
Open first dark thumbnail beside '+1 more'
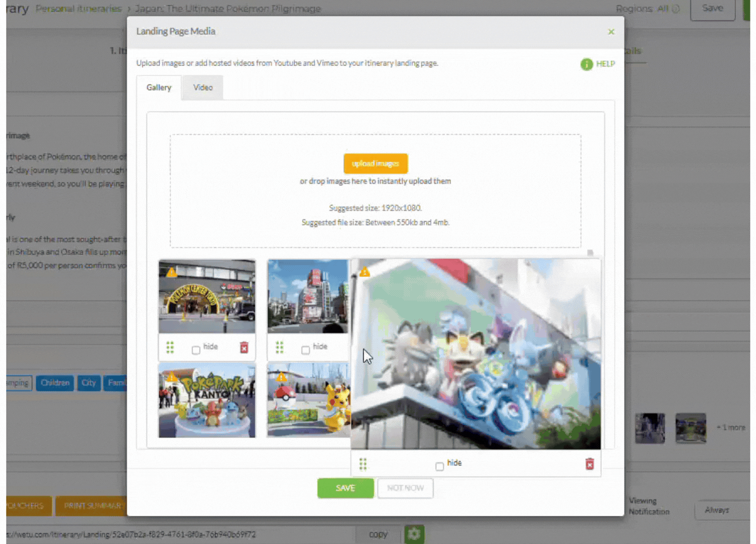pos(650,428)
